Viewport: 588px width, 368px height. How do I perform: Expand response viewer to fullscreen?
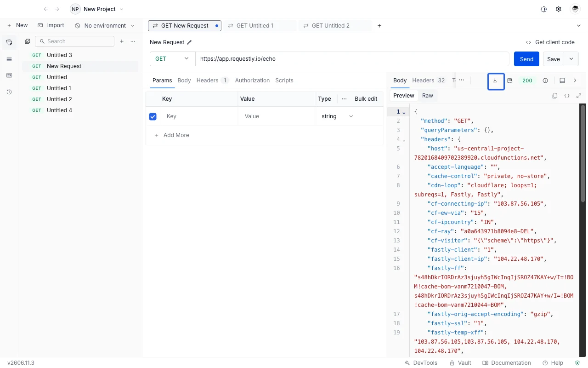(x=579, y=96)
